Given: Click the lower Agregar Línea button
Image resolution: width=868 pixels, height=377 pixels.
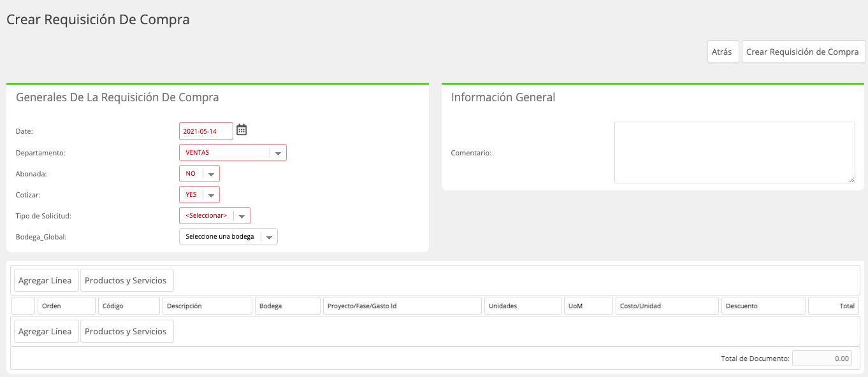Looking at the screenshot, I should point(45,331).
